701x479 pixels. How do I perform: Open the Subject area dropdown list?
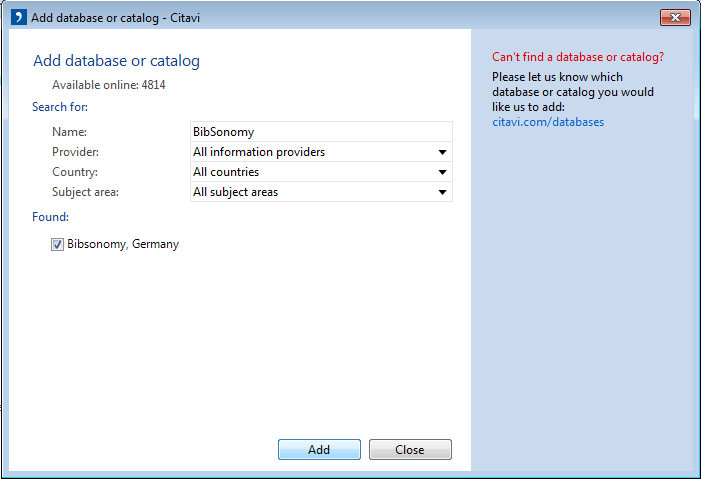(x=321, y=192)
